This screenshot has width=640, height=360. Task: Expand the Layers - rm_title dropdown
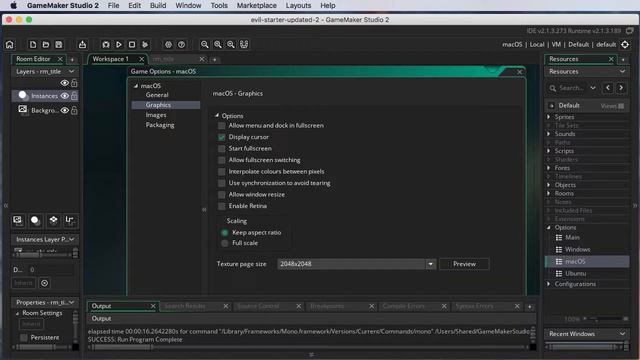[72, 71]
